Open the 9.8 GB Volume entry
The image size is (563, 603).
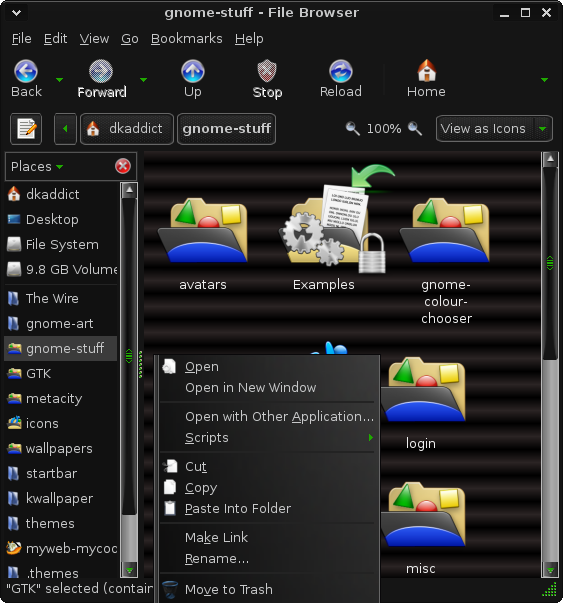[x=62, y=270]
